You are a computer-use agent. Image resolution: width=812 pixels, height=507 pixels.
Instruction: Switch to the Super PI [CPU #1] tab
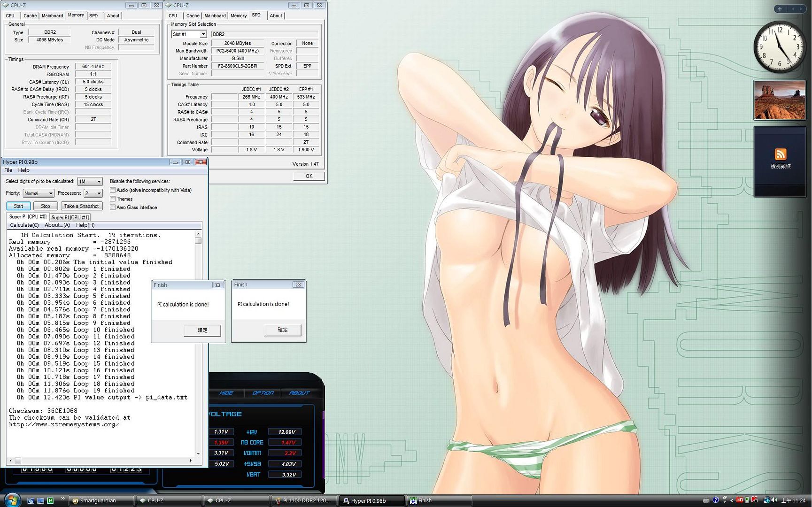(70, 217)
